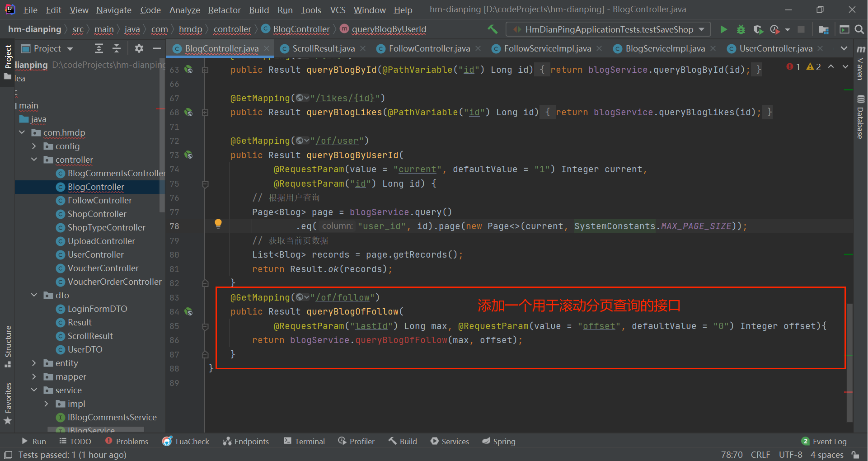
Task: Switch to FollowServiceImpl.java tab
Action: [x=547, y=48]
